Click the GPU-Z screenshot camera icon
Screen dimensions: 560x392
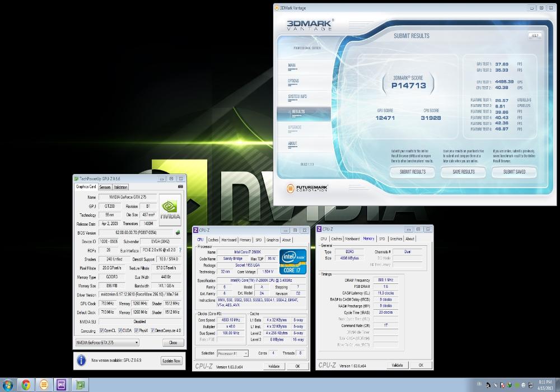point(180,186)
